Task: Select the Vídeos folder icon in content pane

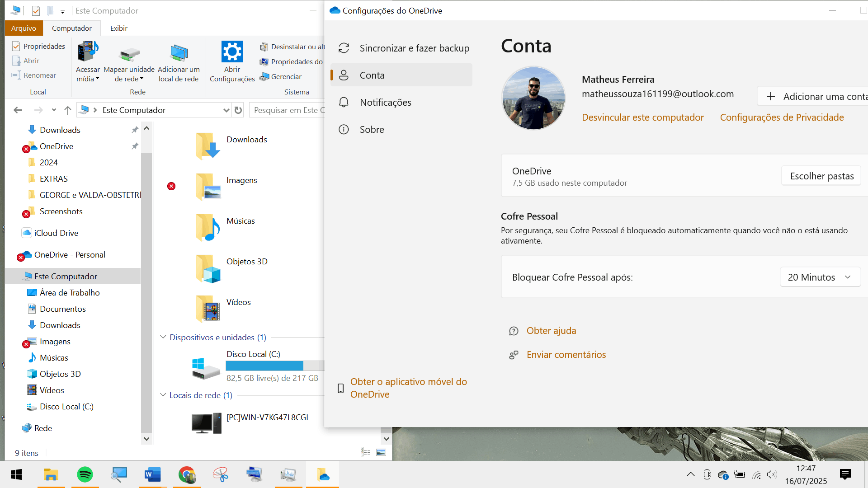Action: click(208, 308)
